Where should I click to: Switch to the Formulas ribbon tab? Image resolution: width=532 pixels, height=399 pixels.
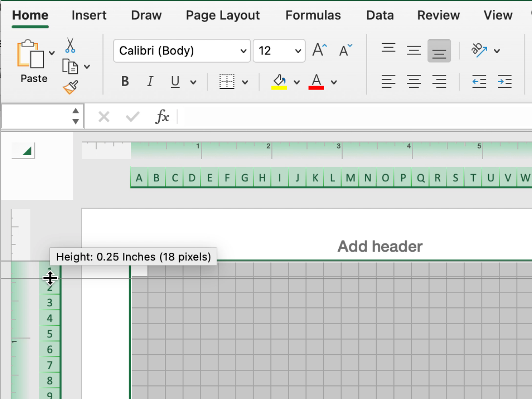coord(313,15)
